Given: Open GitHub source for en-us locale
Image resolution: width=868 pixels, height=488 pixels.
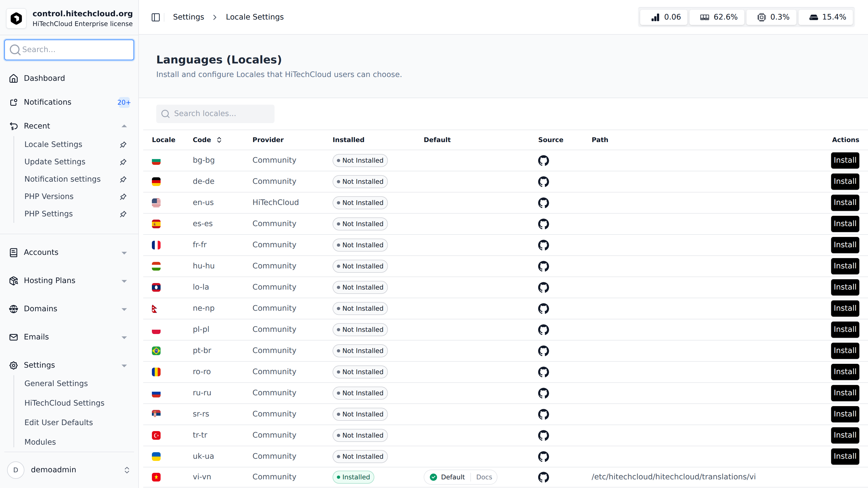Looking at the screenshot, I should (543, 203).
